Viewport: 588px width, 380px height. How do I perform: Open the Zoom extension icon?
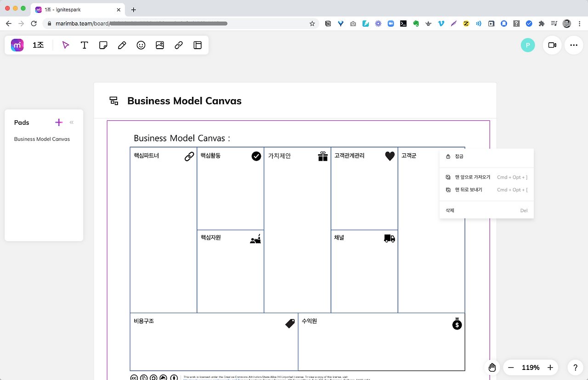[390, 23]
